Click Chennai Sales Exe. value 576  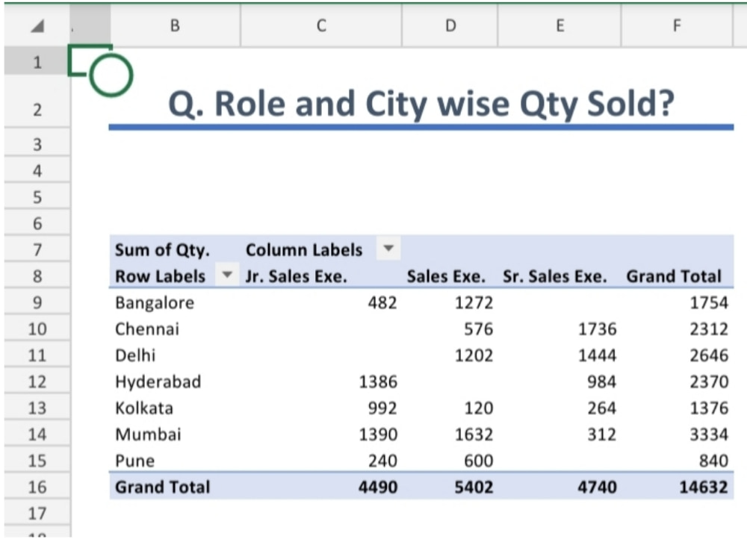pos(478,329)
